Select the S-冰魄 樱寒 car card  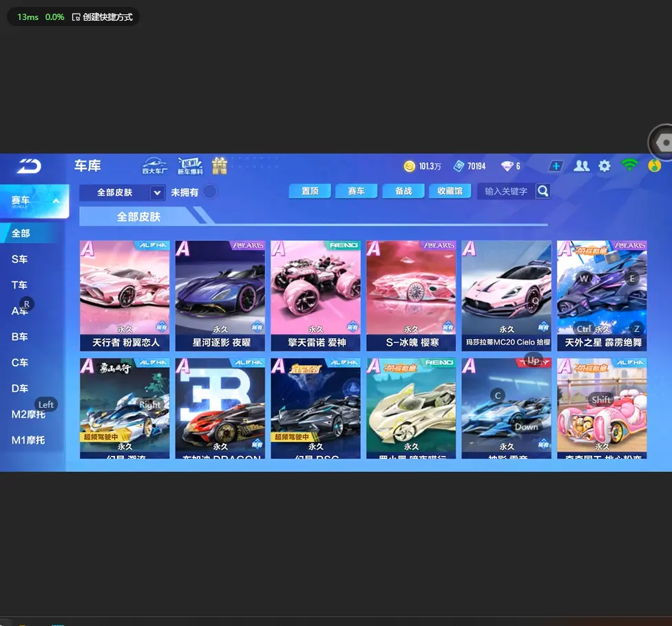pos(412,296)
